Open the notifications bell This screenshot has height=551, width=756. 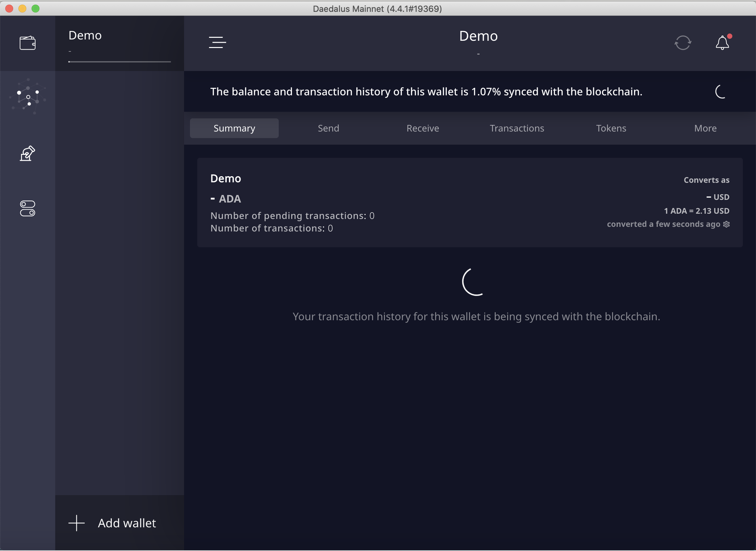(x=722, y=43)
